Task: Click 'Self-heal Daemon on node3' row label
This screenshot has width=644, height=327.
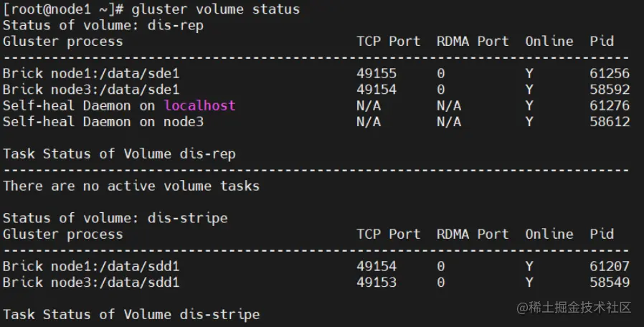Action: pos(103,122)
